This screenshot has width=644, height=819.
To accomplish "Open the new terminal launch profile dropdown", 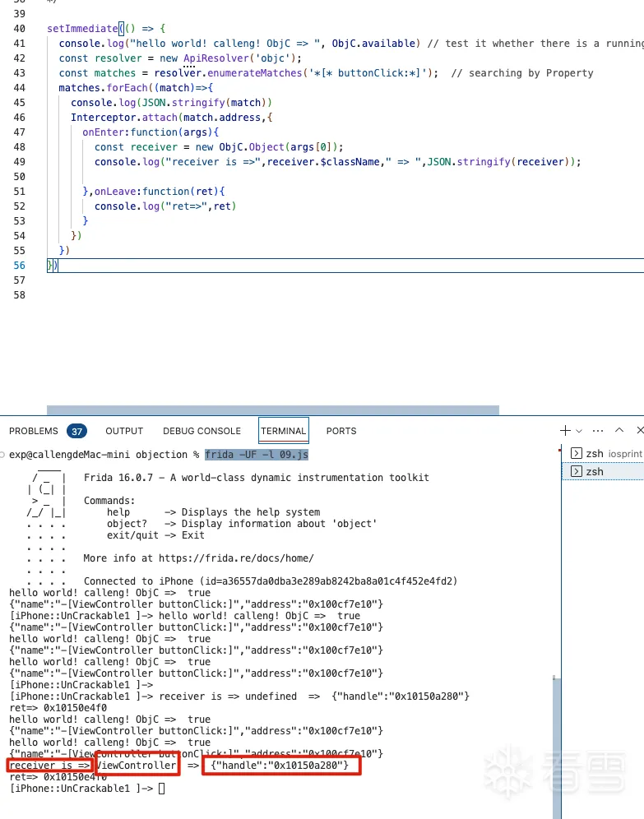I will click(x=579, y=431).
